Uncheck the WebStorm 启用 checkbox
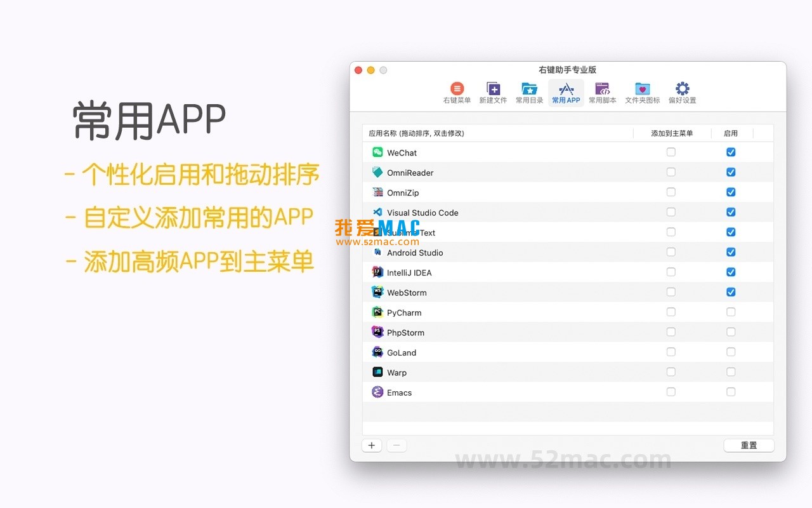 (731, 292)
